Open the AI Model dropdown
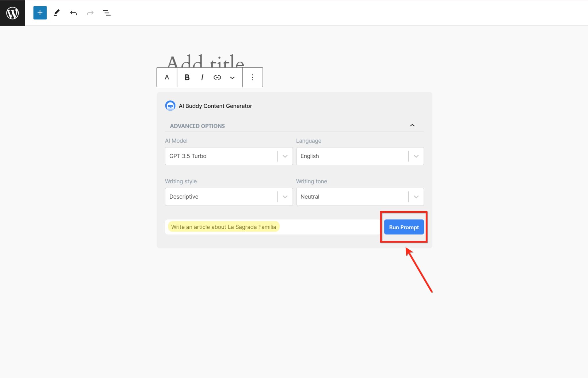The height and width of the screenshot is (378, 588). (x=228, y=156)
